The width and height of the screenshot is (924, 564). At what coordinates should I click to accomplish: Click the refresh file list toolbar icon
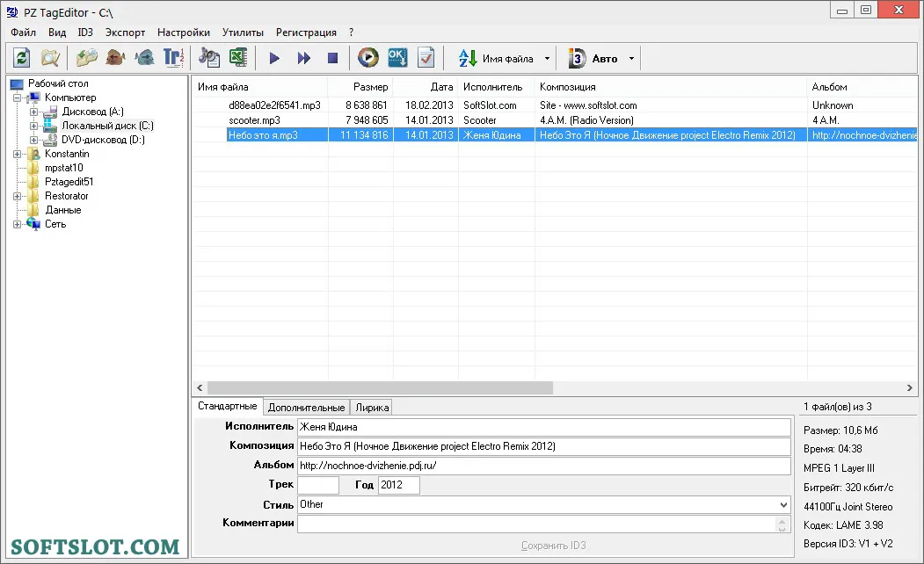[x=22, y=58]
